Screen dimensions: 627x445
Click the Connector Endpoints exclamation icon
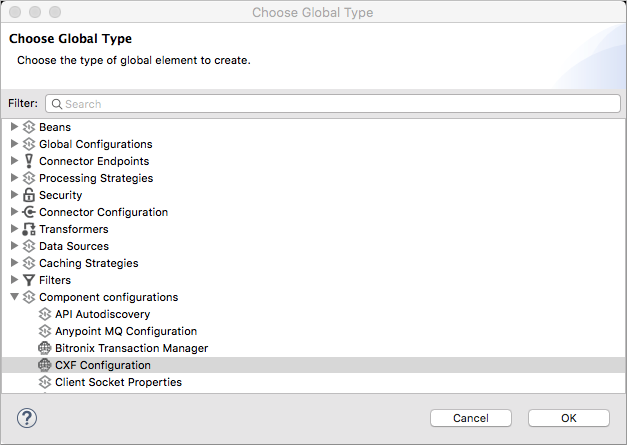29,161
